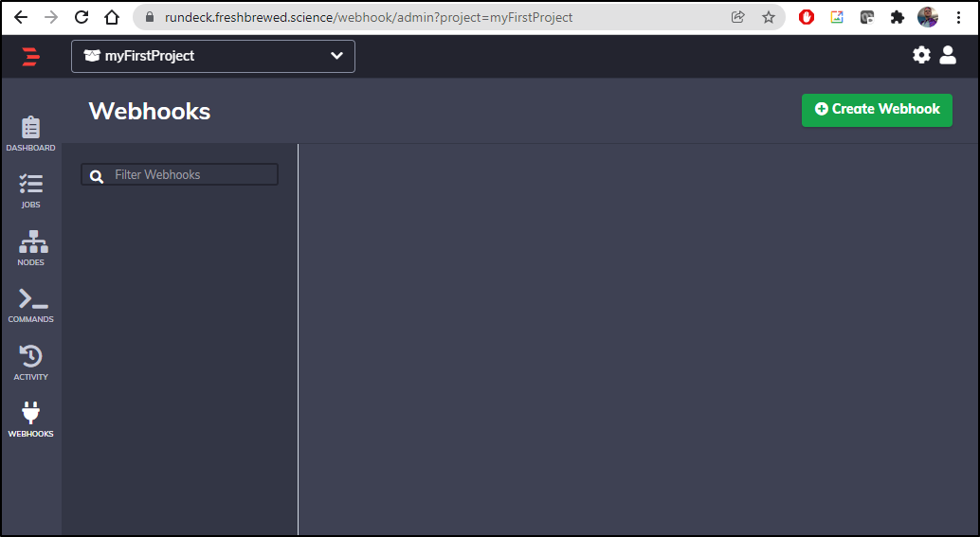Open the Dashboard sidebar item

point(30,134)
